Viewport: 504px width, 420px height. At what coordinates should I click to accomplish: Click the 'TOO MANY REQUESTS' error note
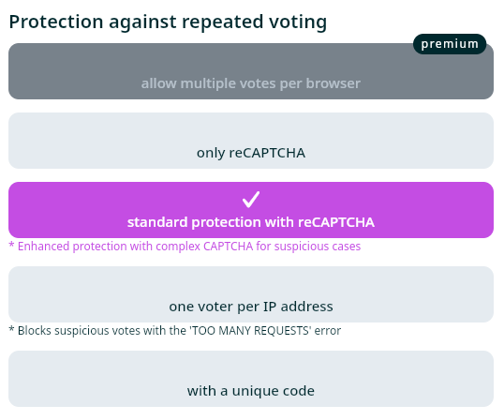click(x=174, y=331)
